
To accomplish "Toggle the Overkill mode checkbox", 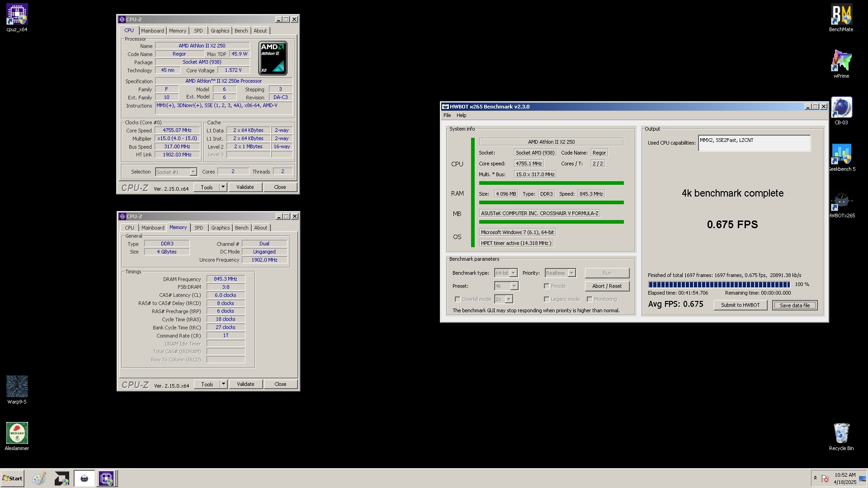I will click(x=458, y=299).
